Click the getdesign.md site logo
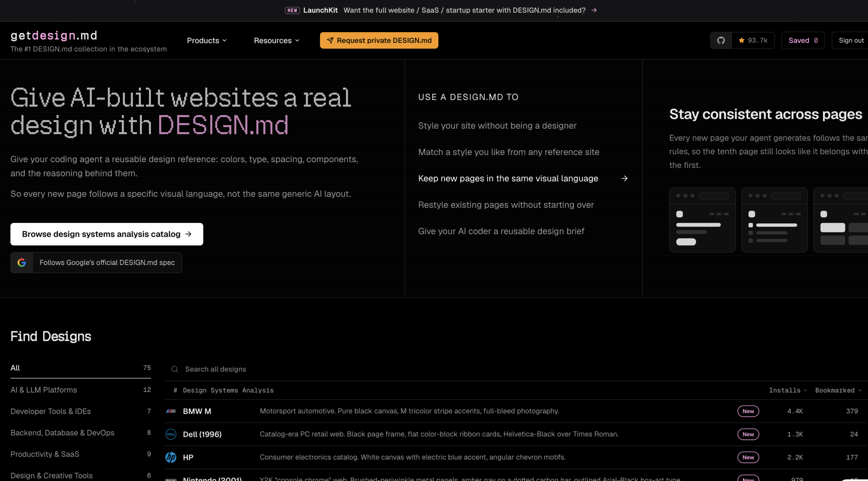This screenshot has width=868, height=481. pyautogui.click(x=54, y=35)
